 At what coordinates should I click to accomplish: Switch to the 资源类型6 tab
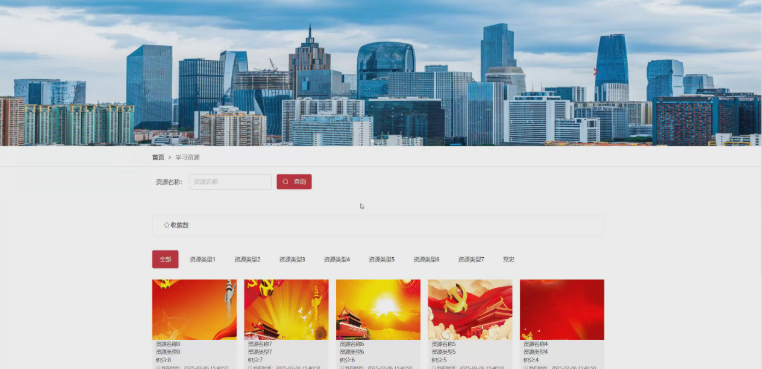pos(427,260)
